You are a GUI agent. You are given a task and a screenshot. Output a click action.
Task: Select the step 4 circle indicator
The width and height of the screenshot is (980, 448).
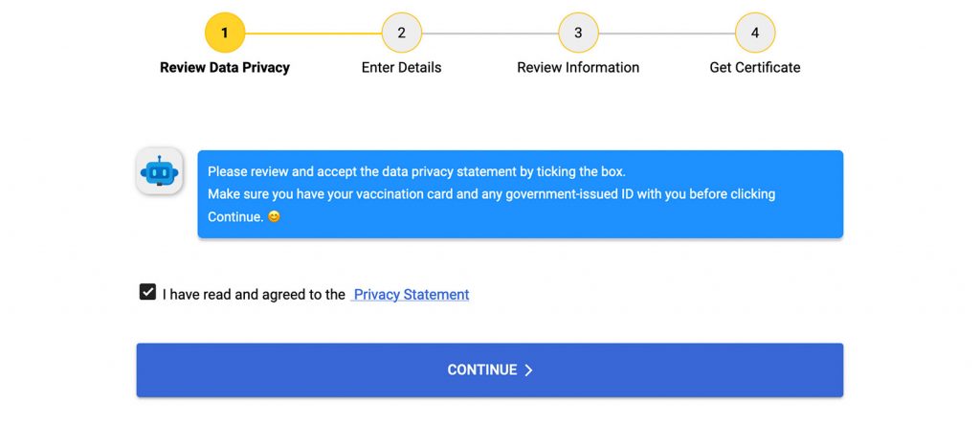[755, 33]
